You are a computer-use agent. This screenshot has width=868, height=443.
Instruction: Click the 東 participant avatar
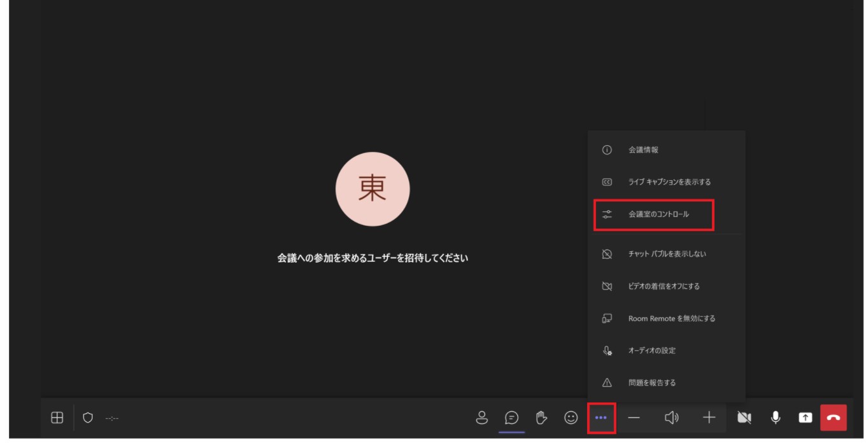tap(373, 189)
